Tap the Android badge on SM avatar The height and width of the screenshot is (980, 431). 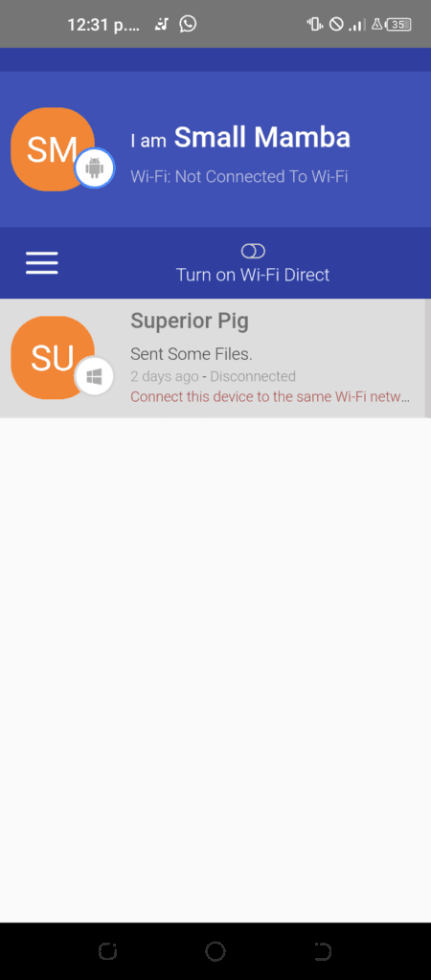(x=95, y=168)
